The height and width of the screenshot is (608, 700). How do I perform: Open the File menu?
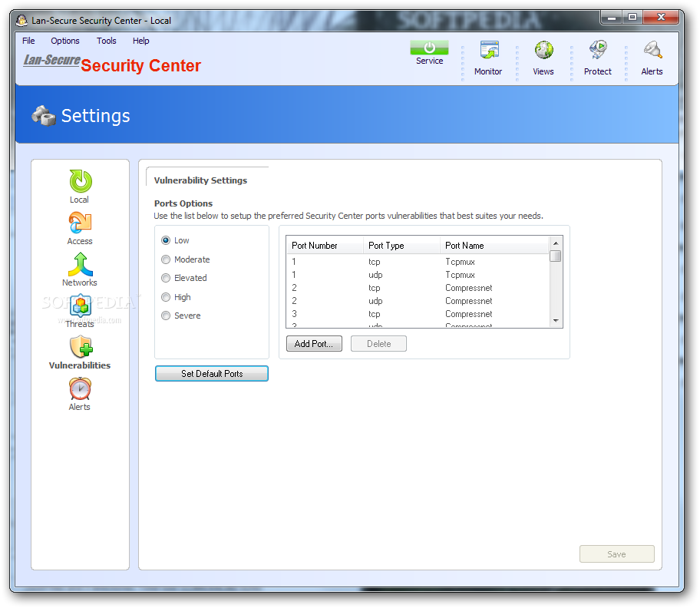(x=28, y=41)
